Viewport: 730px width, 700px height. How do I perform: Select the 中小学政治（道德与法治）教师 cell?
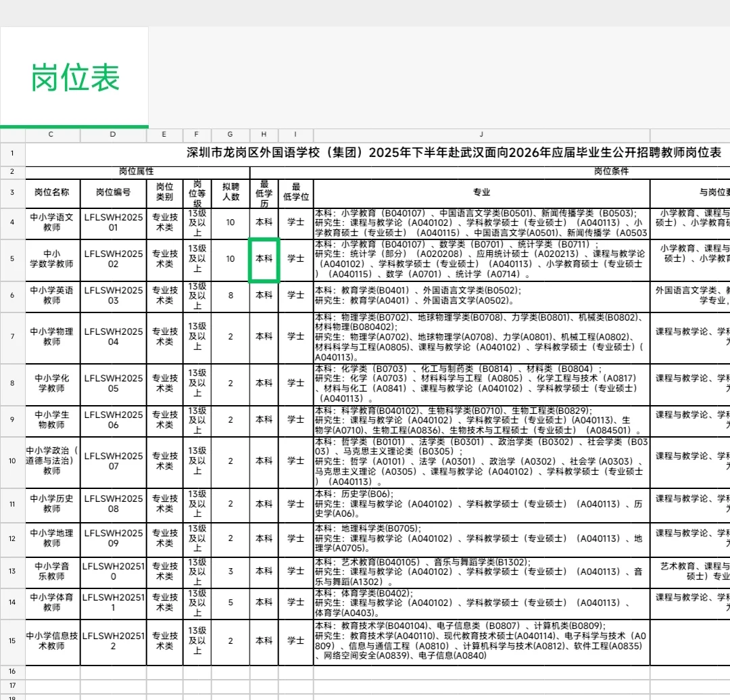click(x=53, y=462)
